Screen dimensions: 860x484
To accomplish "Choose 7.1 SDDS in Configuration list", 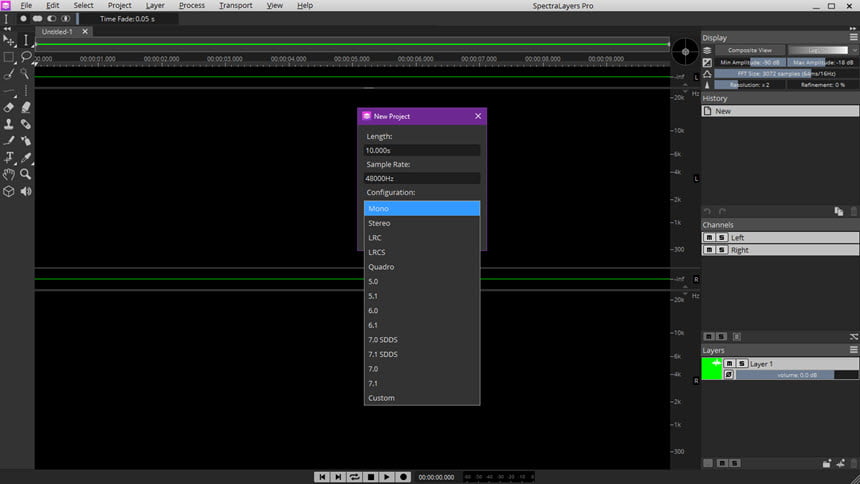I will 422,354.
